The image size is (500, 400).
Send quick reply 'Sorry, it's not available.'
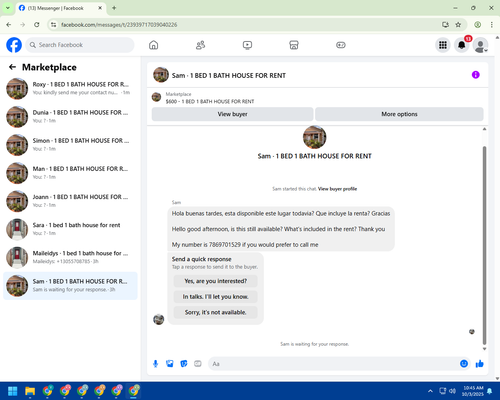pyautogui.click(x=216, y=312)
